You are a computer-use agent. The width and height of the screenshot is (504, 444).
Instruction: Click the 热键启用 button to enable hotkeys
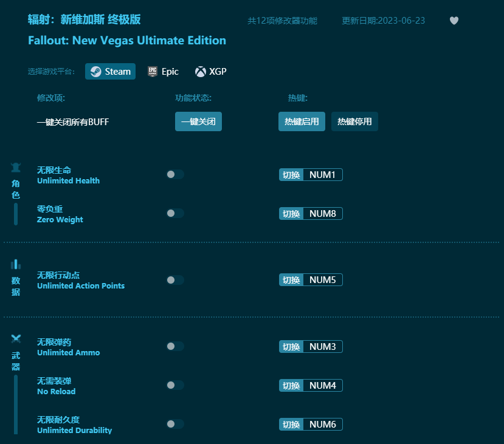tap(302, 121)
